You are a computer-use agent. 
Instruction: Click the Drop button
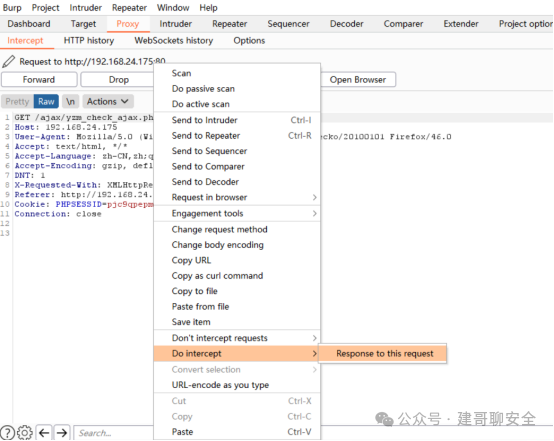[119, 80]
